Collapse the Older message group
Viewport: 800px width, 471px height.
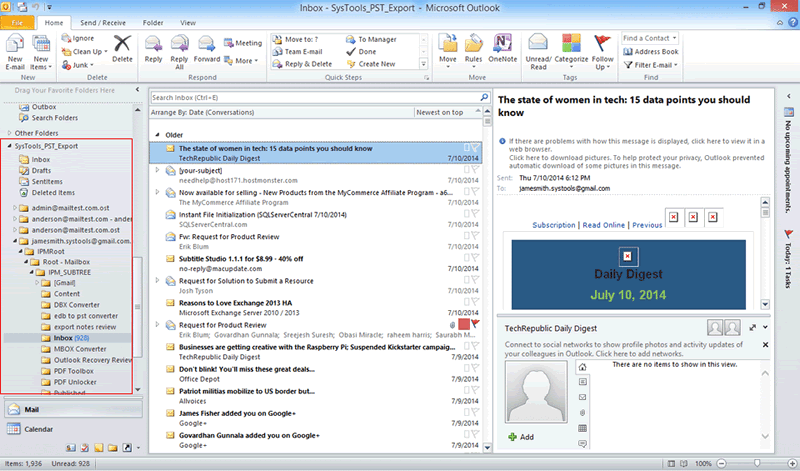(x=157, y=135)
